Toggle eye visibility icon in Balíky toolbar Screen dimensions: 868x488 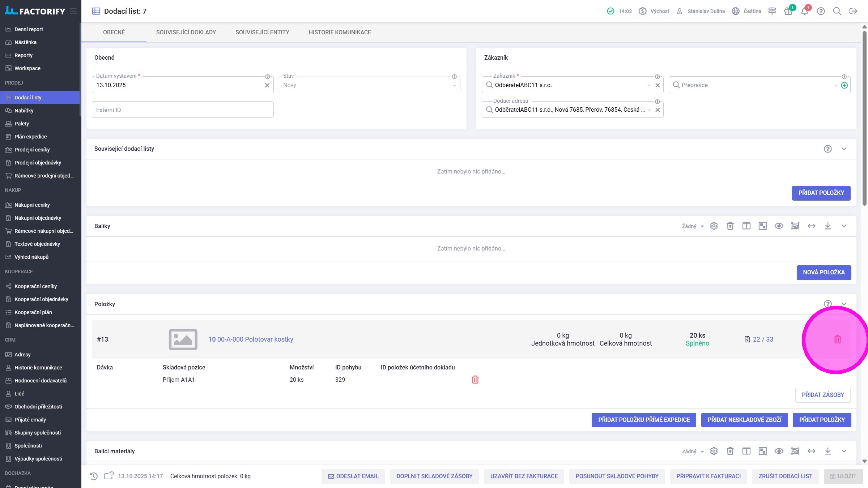[779, 226]
